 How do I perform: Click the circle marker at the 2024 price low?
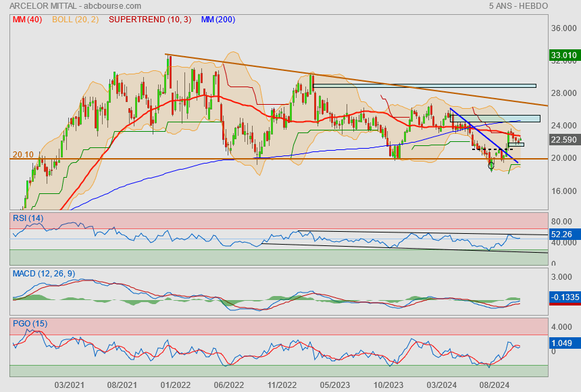(491, 166)
